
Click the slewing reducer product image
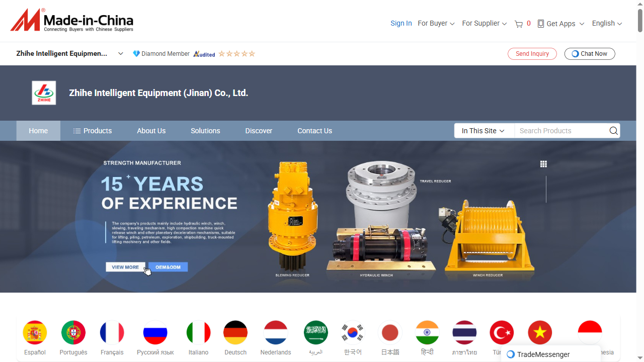click(292, 216)
